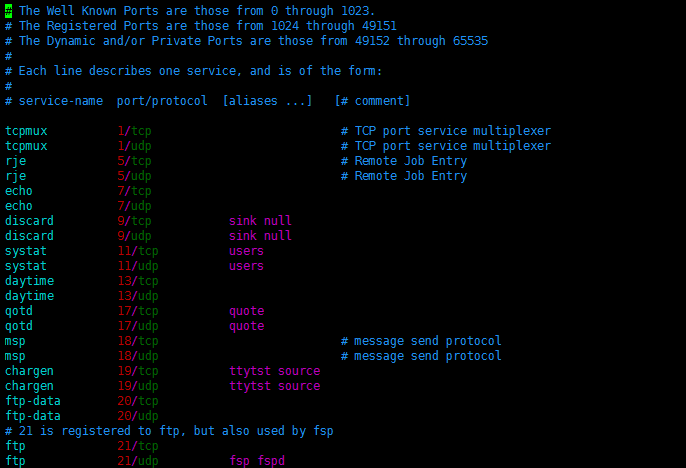Click "ttytst source" on chargen 19/tcp line
Viewport: 686px width, 468px height.
(x=274, y=371)
